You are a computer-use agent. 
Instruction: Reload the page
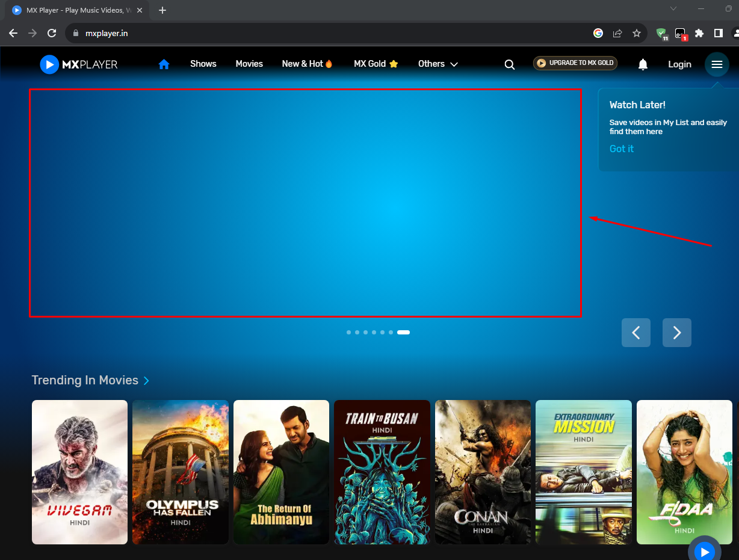(x=52, y=34)
